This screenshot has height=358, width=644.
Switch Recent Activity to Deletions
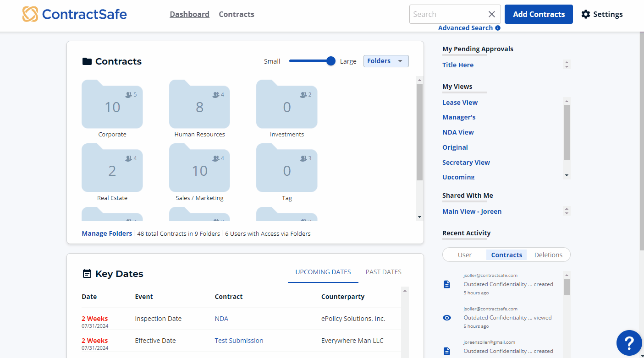click(x=548, y=255)
